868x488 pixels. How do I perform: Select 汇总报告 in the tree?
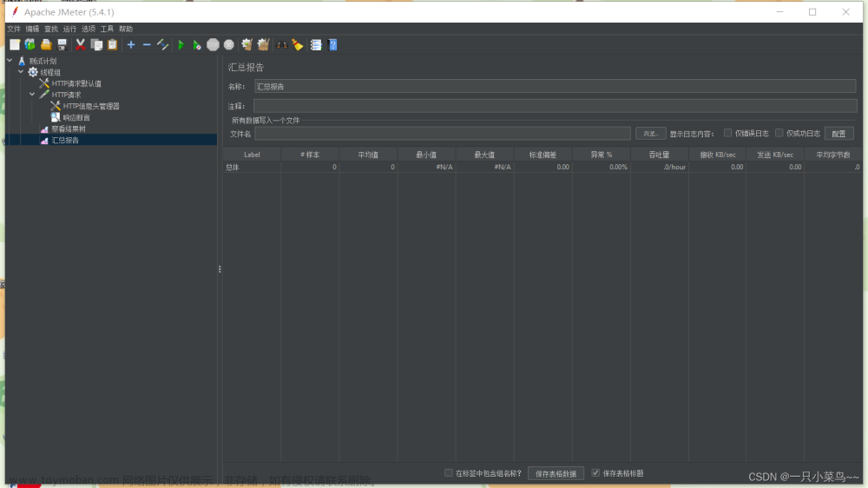coord(65,140)
